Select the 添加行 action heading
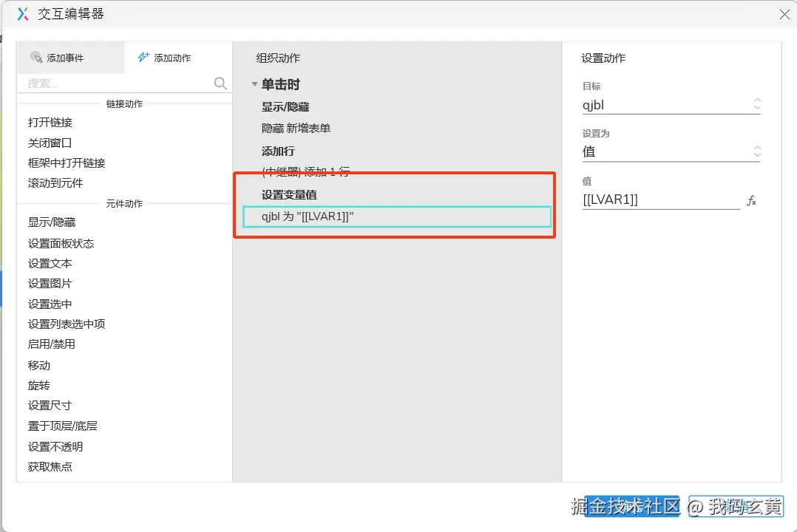Image resolution: width=797 pixels, height=532 pixels. click(278, 151)
